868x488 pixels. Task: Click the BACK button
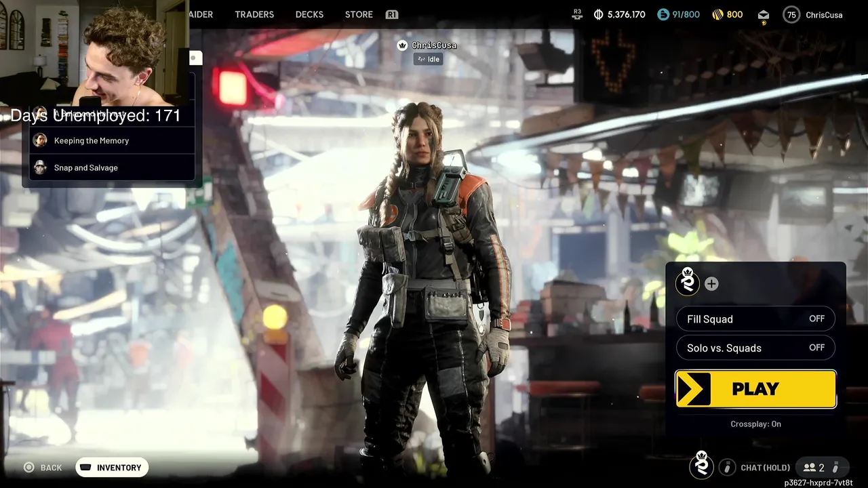click(51, 468)
